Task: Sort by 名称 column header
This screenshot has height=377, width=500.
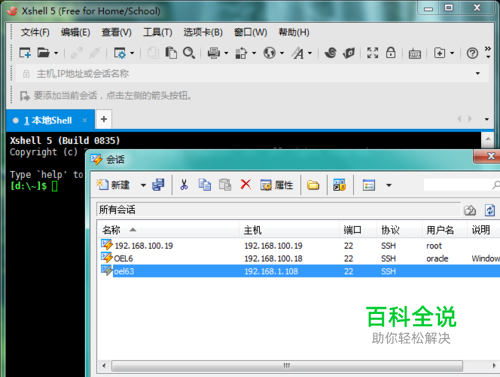Action: [x=168, y=230]
